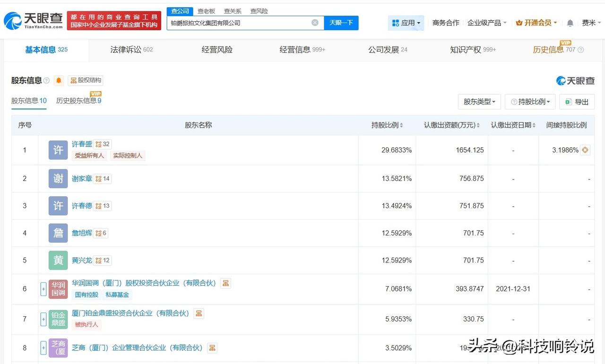Select the 查风险 search mode tab
This screenshot has width=605, height=364.
[x=259, y=11]
